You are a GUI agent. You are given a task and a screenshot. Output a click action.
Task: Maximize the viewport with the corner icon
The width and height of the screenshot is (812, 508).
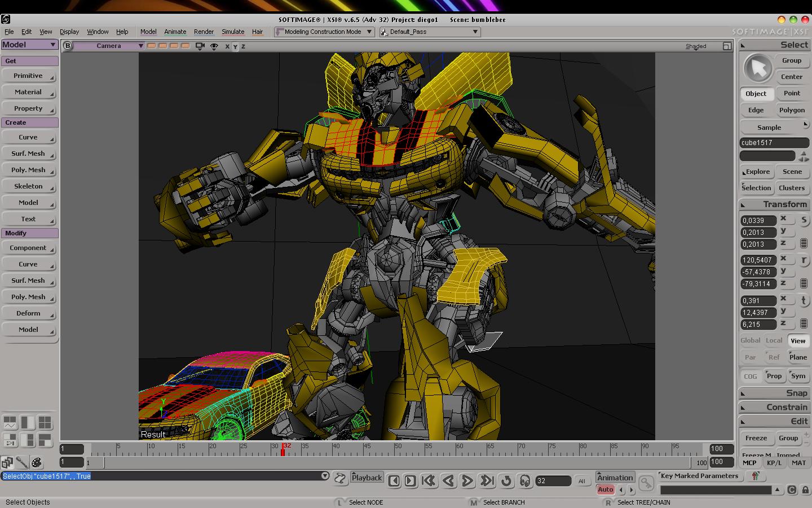pyautogui.click(x=727, y=46)
